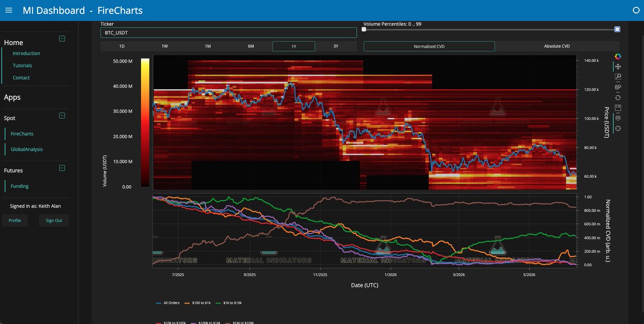Click the Apps heading
644x324 pixels.
pos(12,98)
